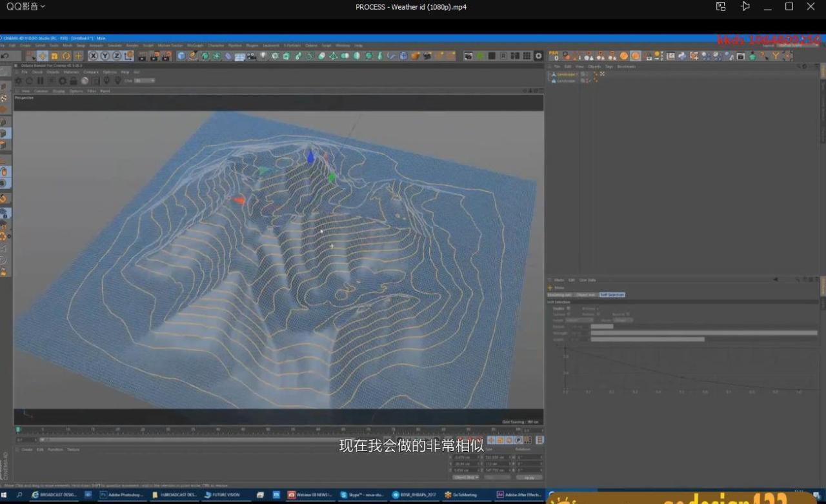Click the yellow Y plugin icon

776,56
